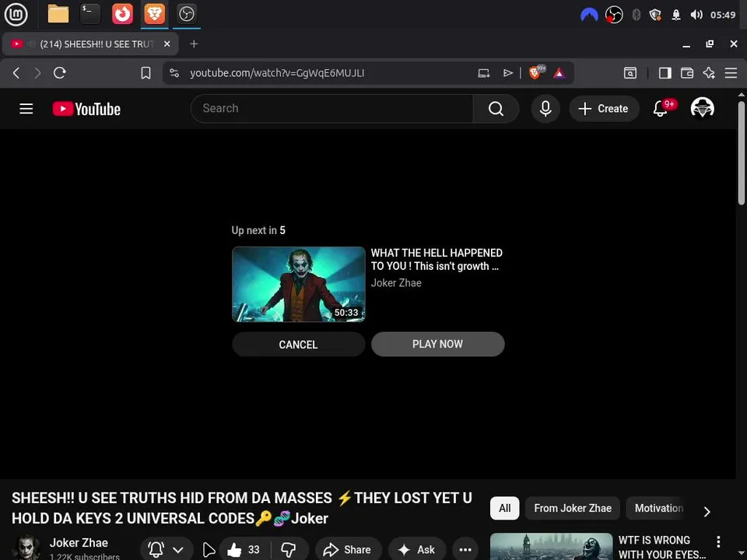This screenshot has height=560, width=747.
Task: Open a new browser tab
Action: pyautogui.click(x=194, y=44)
